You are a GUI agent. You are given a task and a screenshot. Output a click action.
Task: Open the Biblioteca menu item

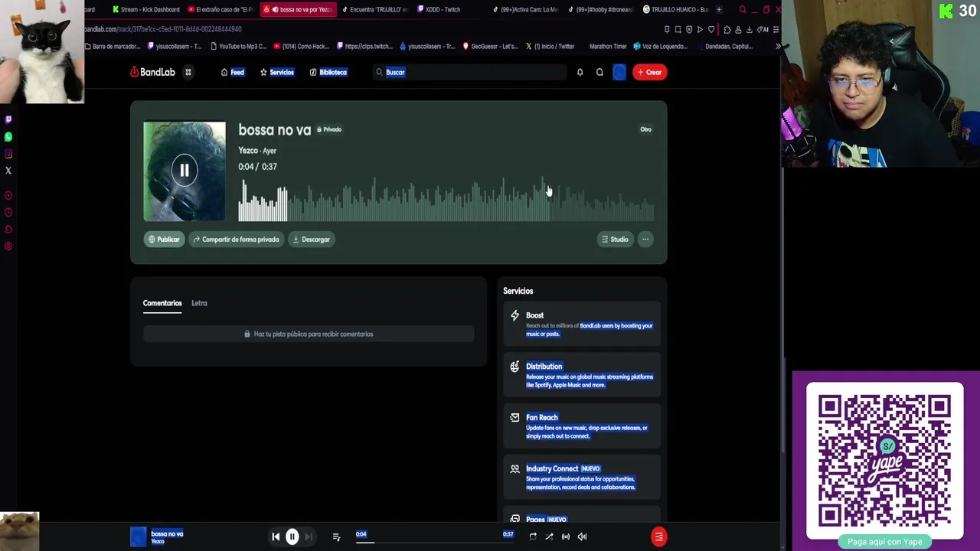click(328, 72)
